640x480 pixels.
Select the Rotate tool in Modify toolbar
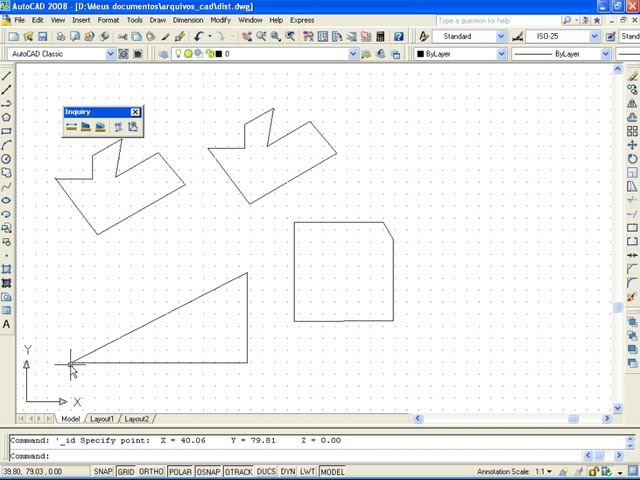632,159
